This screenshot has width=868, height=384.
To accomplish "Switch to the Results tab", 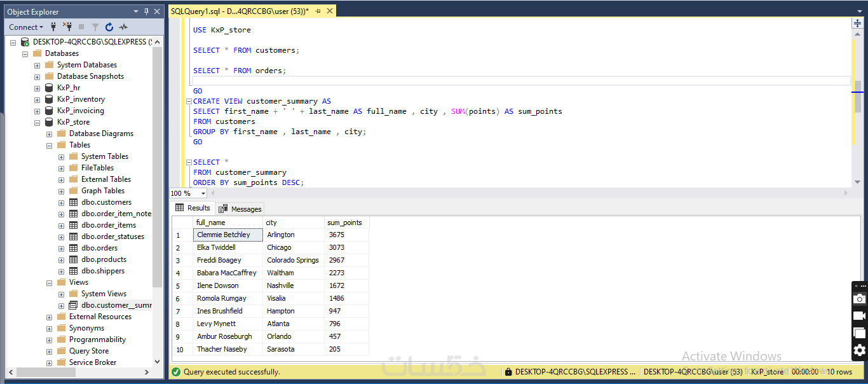I will [x=193, y=208].
